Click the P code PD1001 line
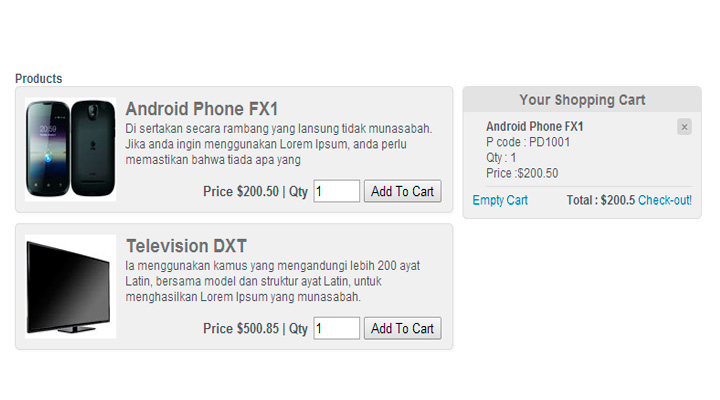 pos(528,142)
